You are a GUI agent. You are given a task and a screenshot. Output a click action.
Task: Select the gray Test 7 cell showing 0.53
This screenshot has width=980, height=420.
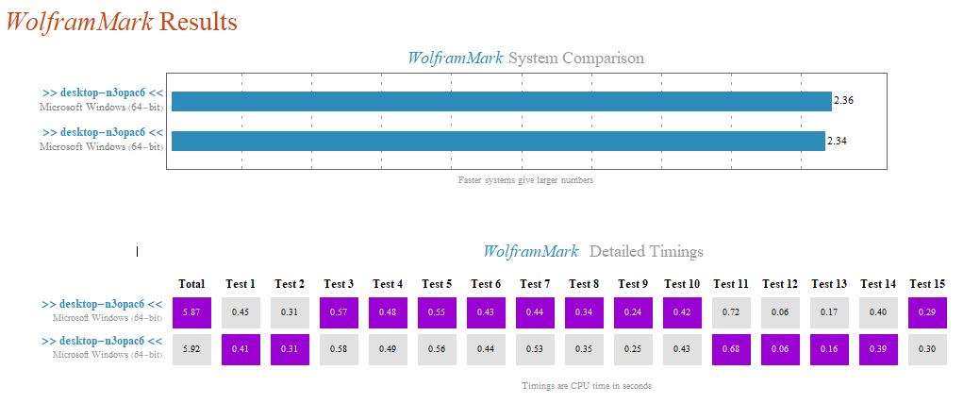click(535, 349)
